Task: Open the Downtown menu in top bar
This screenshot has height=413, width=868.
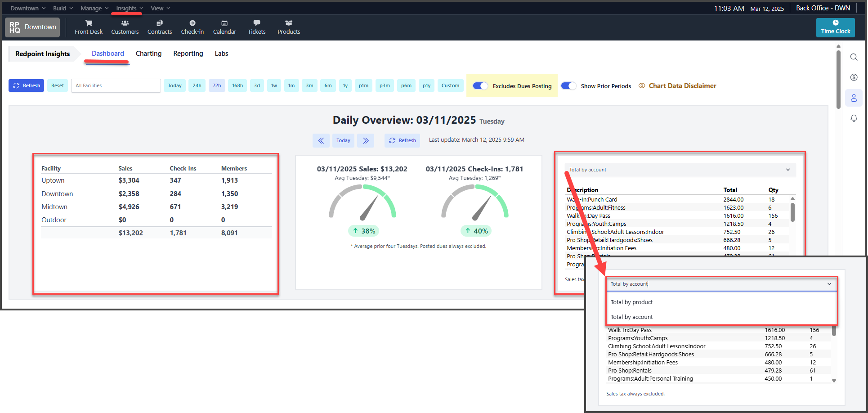Action: point(28,8)
